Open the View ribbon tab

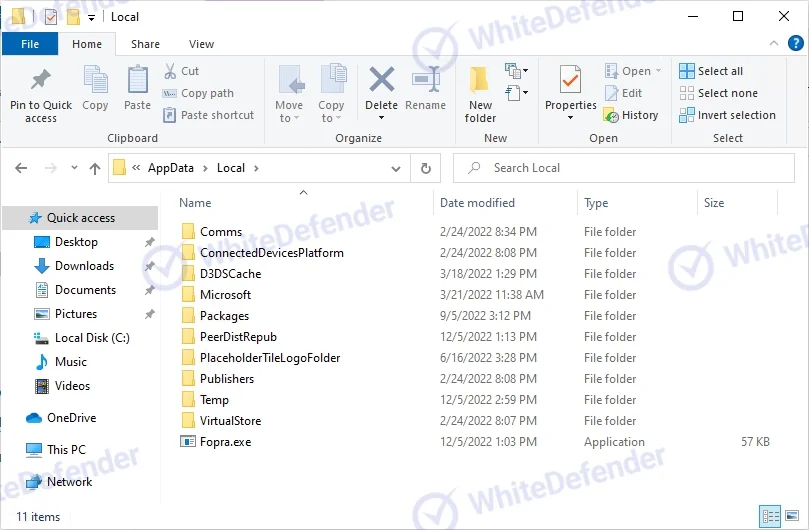pos(201,44)
